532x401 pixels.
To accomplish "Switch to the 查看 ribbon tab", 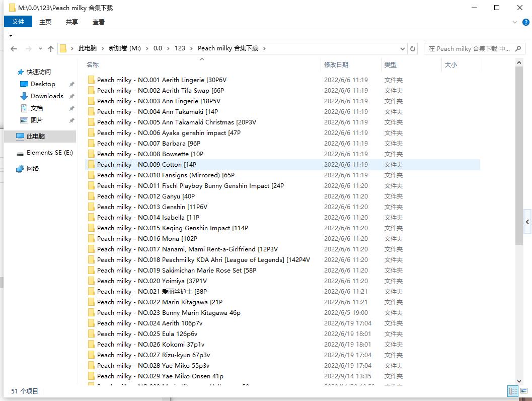I will tap(98, 22).
